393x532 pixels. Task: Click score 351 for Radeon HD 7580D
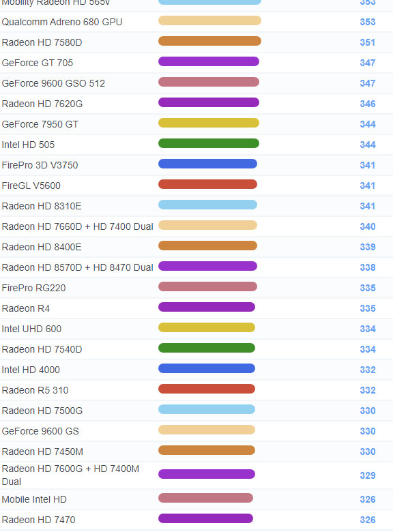point(368,42)
